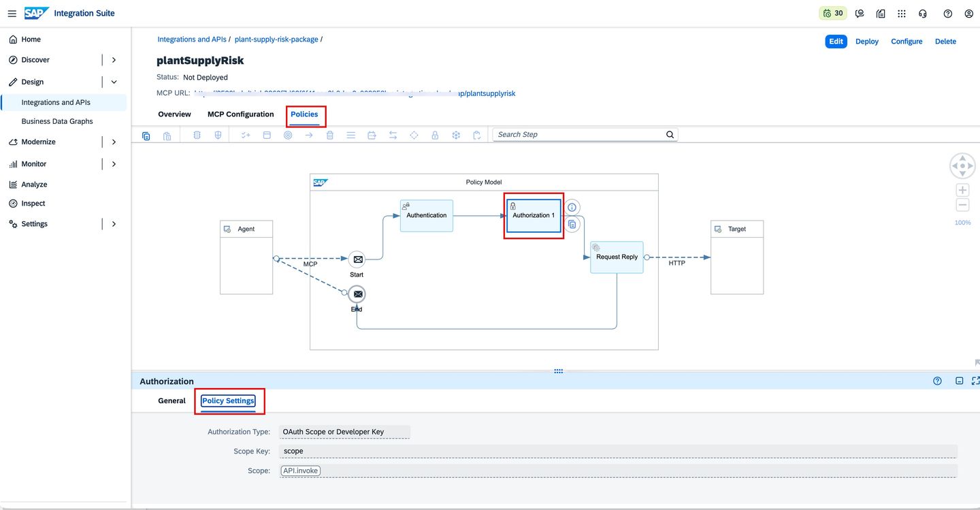Open the support headset icon
980x510 pixels.
pos(923,14)
